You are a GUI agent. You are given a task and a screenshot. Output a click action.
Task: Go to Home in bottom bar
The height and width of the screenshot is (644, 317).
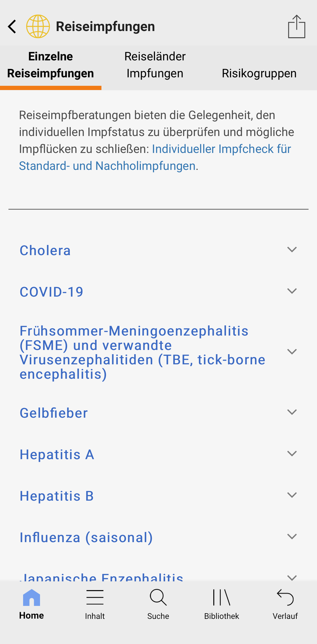(x=32, y=604)
